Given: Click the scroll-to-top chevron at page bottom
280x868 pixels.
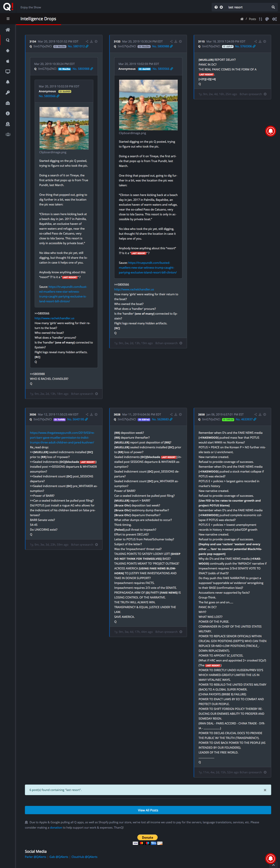Looking at the screenshot, I should pyautogui.click(x=273, y=865).
